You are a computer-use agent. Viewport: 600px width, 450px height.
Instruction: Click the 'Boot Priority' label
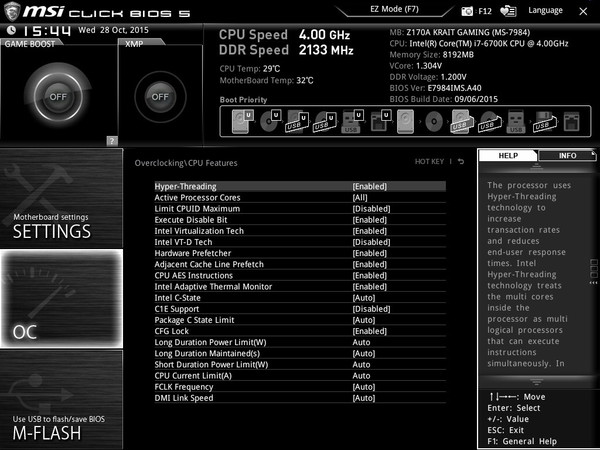(x=243, y=100)
